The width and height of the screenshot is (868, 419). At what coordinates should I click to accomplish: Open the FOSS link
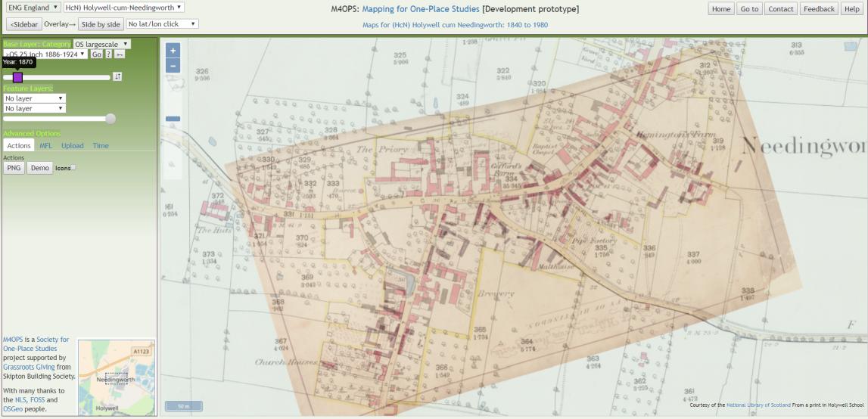click(x=38, y=399)
